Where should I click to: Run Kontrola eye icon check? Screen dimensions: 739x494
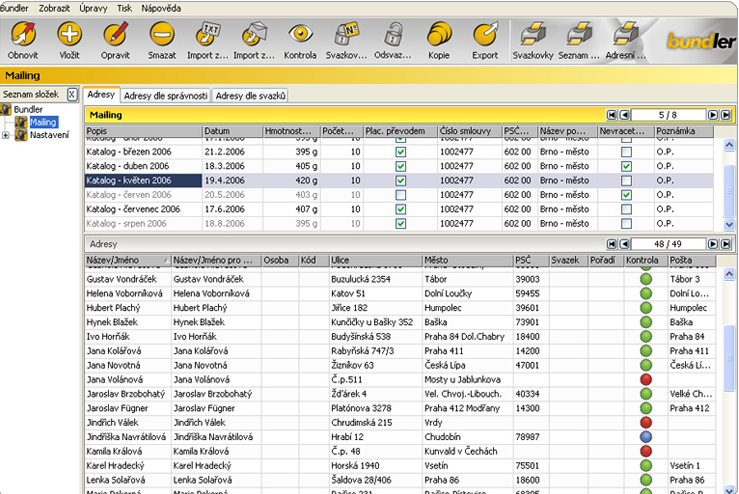coord(300,34)
